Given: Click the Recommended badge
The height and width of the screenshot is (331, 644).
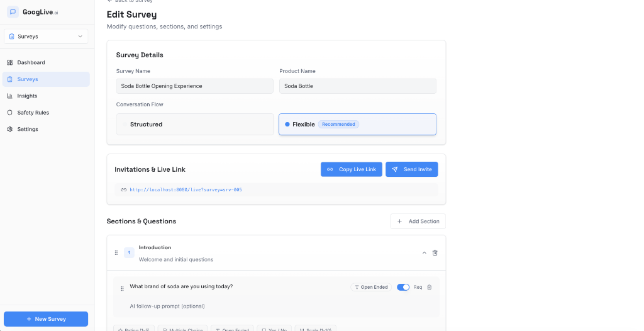Looking at the screenshot, I should 338,124.
